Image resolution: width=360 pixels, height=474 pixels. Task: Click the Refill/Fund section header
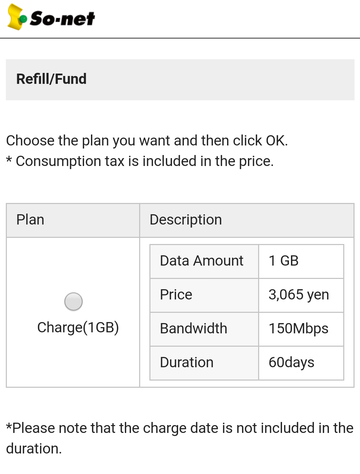tap(180, 79)
